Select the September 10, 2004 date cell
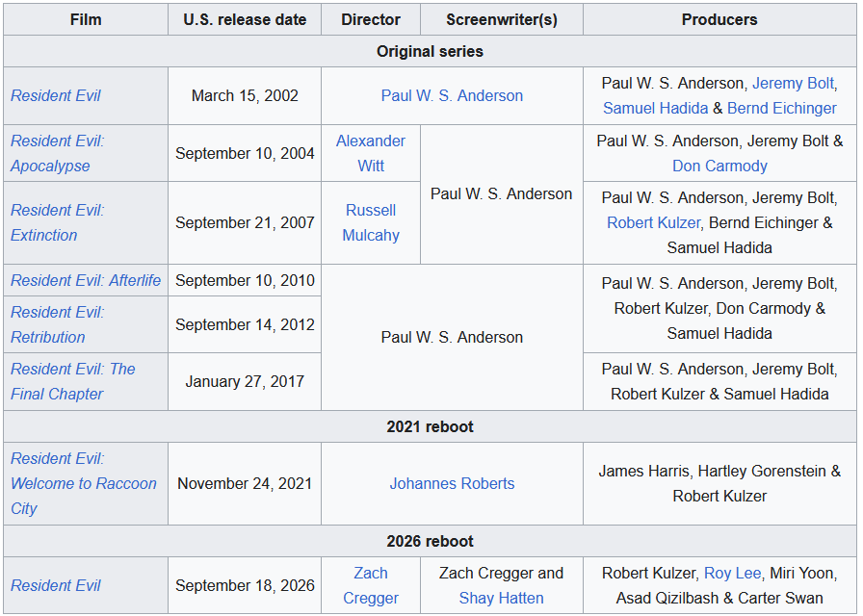Image resolution: width=863 pixels, height=616 pixels. click(x=245, y=153)
